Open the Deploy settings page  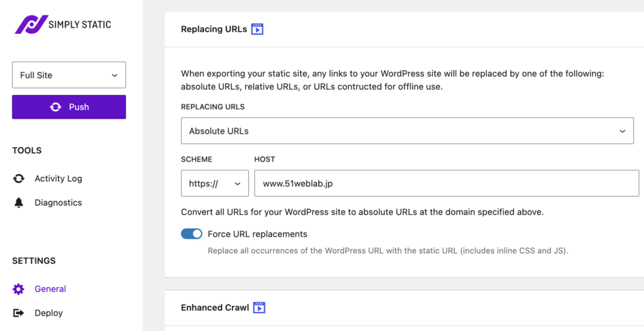coord(48,313)
